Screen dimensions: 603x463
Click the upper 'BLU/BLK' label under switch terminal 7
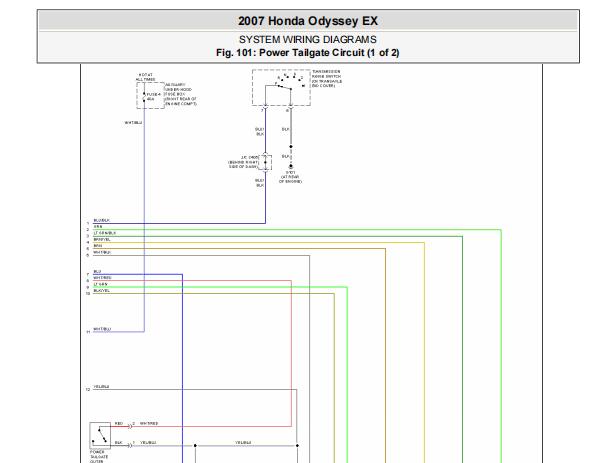click(x=260, y=132)
